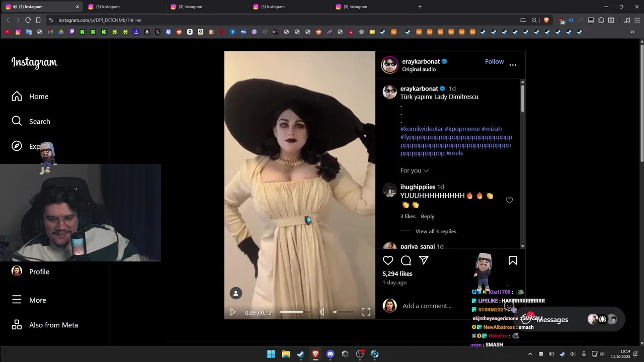
Task: Open the Gmail bookmark
Action: point(50,32)
